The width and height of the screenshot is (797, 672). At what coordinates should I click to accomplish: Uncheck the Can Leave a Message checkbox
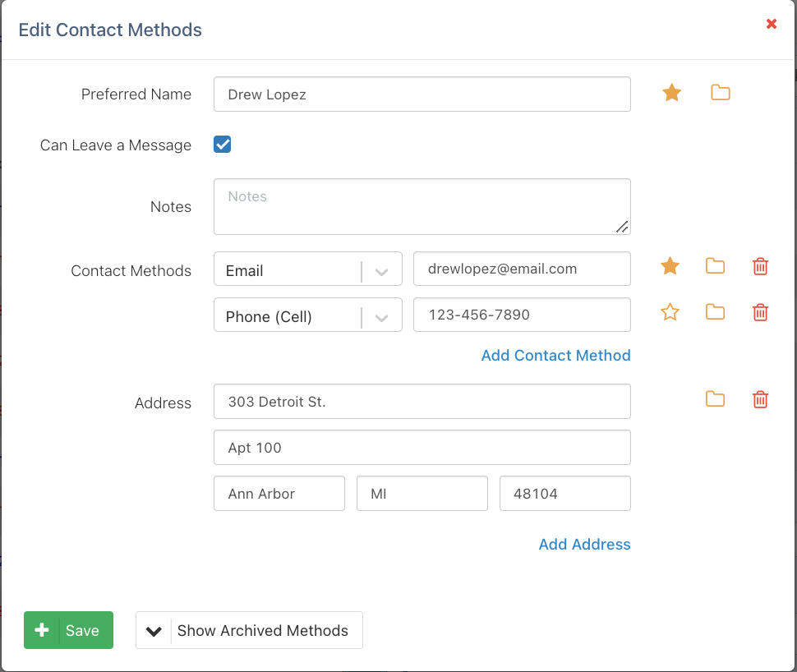223,145
